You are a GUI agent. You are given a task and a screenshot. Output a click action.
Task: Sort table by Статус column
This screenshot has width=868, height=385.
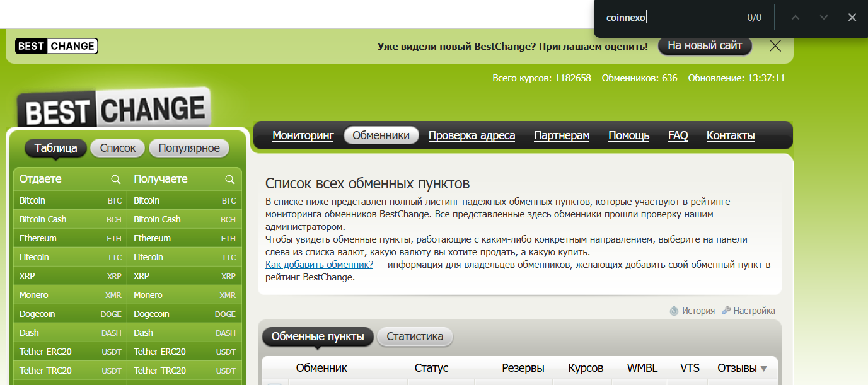tap(431, 368)
